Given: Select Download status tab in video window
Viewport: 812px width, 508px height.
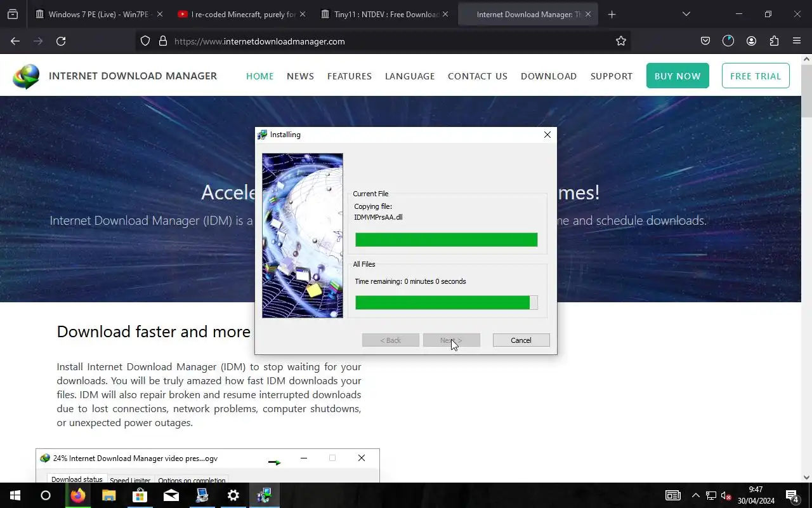Looking at the screenshot, I should [77, 479].
